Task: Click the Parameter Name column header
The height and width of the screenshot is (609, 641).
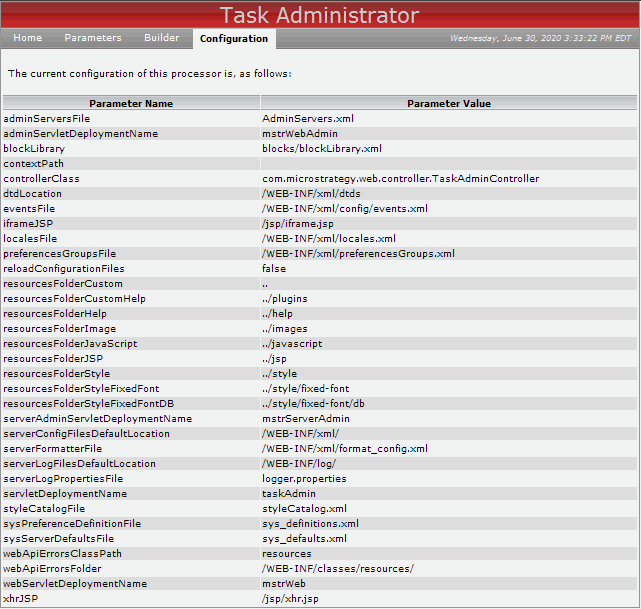Action: (131, 103)
